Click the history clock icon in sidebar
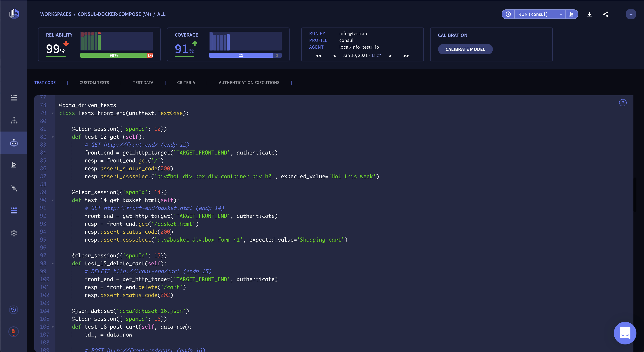Viewport: 644px width, 352px height. [x=14, y=310]
